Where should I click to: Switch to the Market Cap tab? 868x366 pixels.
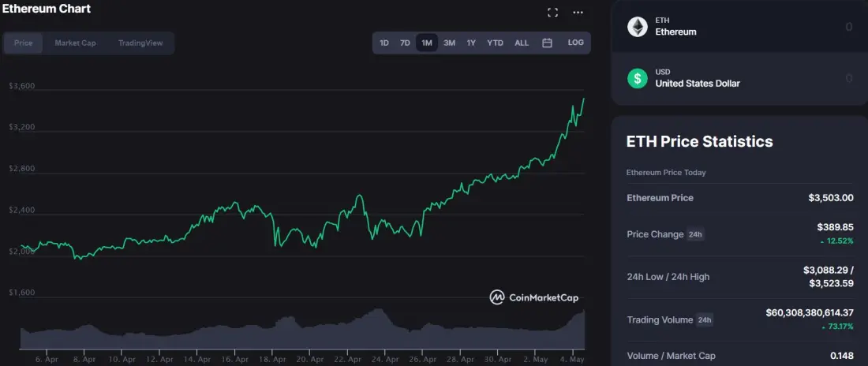pos(75,43)
